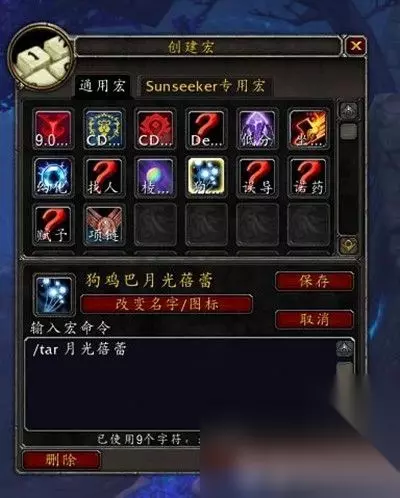Click the 改变名字/图标 button
Screen dimensions: 400x498
pyautogui.click(x=167, y=304)
